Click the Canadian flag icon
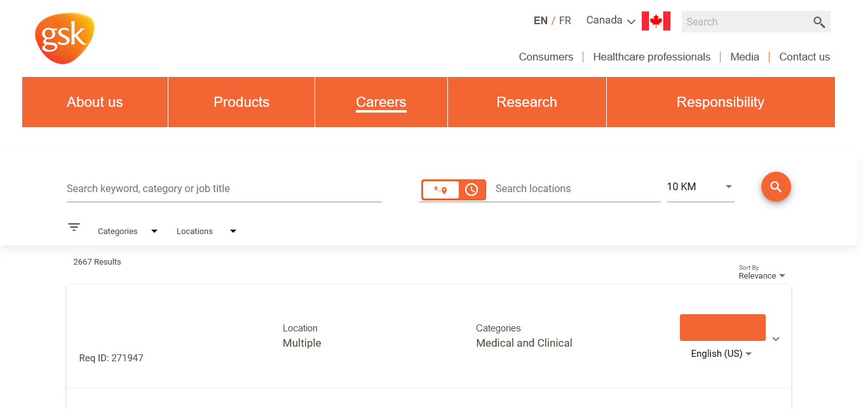The height and width of the screenshot is (409, 868). tap(655, 21)
